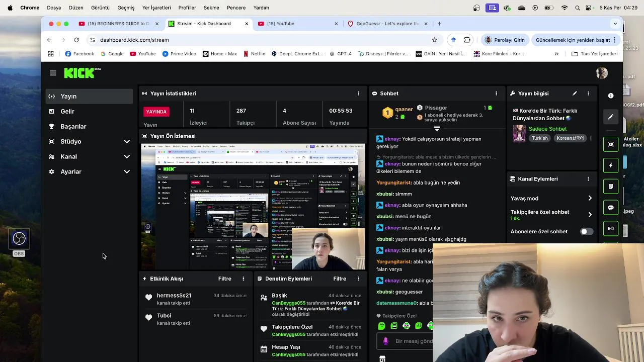Open the Prime Video bookmark
The width and height of the screenshot is (644, 362).
(x=179, y=54)
